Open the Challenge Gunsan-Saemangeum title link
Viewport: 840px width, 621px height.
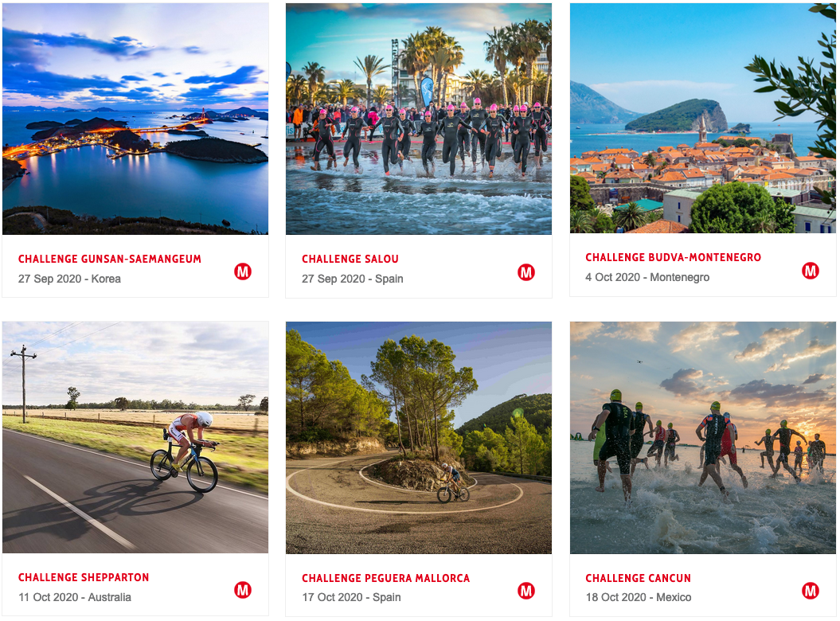point(110,259)
